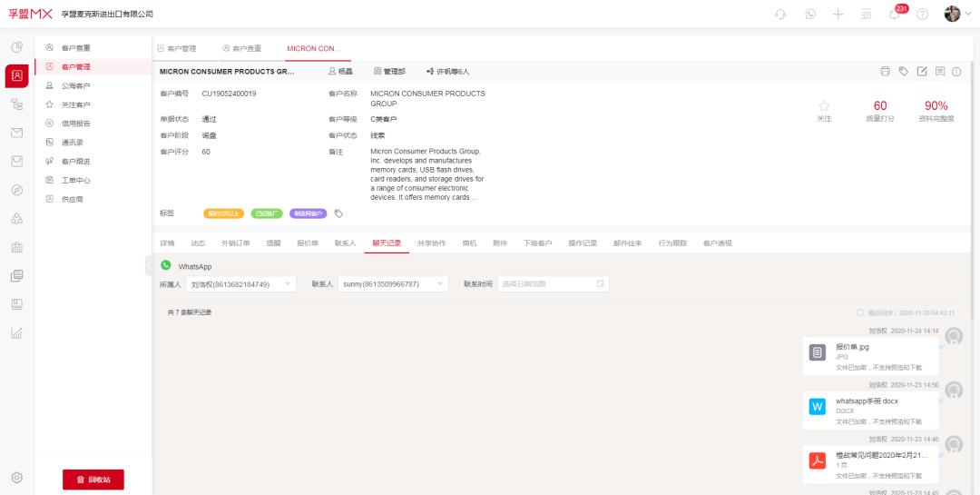Select the customer contacts sidebar icon
The width and height of the screenshot is (980, 495).
[17, 75]
